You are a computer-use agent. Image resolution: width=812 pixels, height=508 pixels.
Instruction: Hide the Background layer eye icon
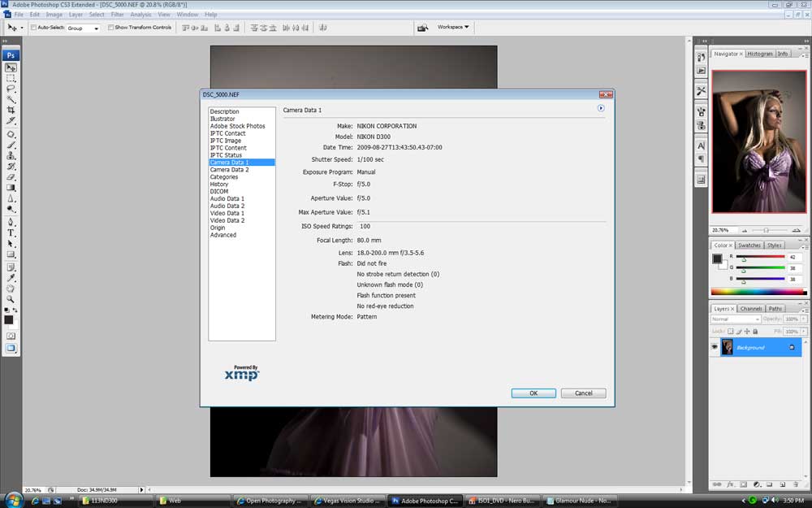tap(715, 347)
